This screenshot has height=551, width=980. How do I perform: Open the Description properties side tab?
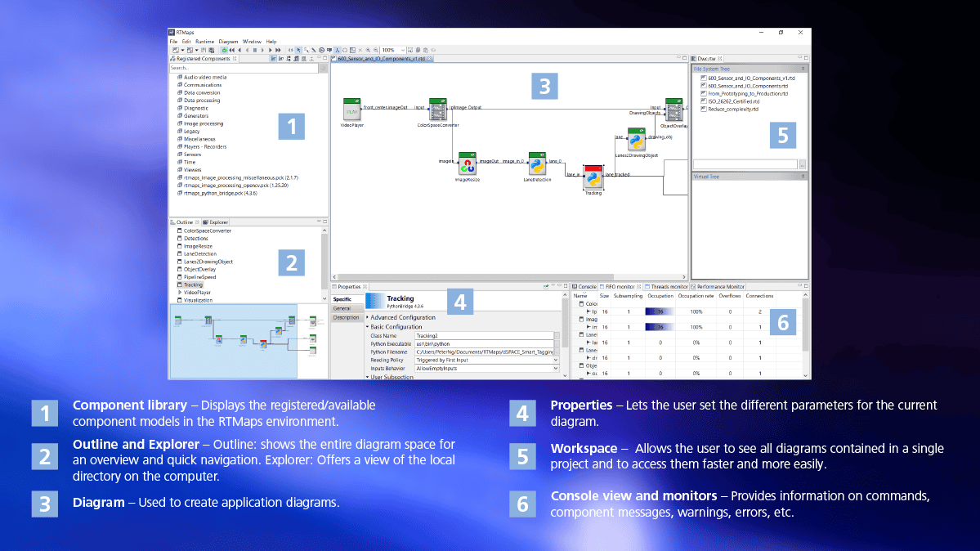(346, 318)
